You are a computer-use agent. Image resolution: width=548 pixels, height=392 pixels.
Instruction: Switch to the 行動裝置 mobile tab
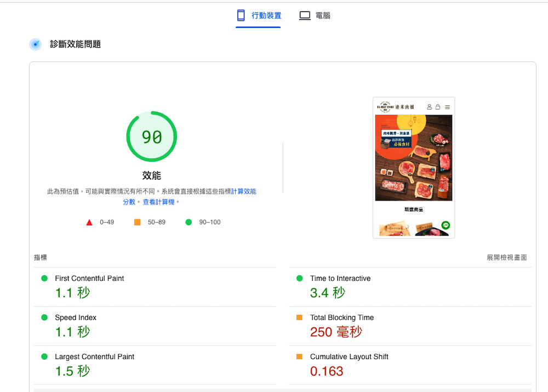coord(258,16)
